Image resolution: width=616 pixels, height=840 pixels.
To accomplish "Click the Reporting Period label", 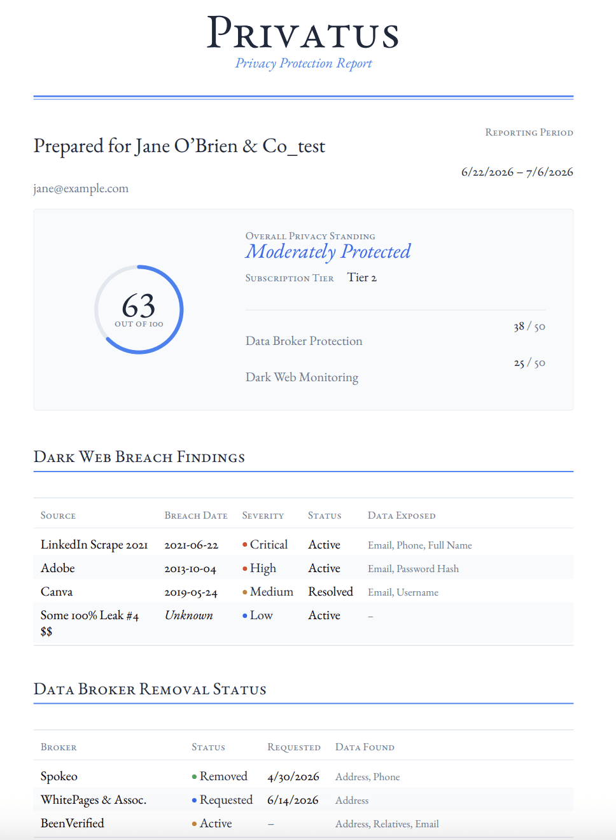I will coord(529,132).
